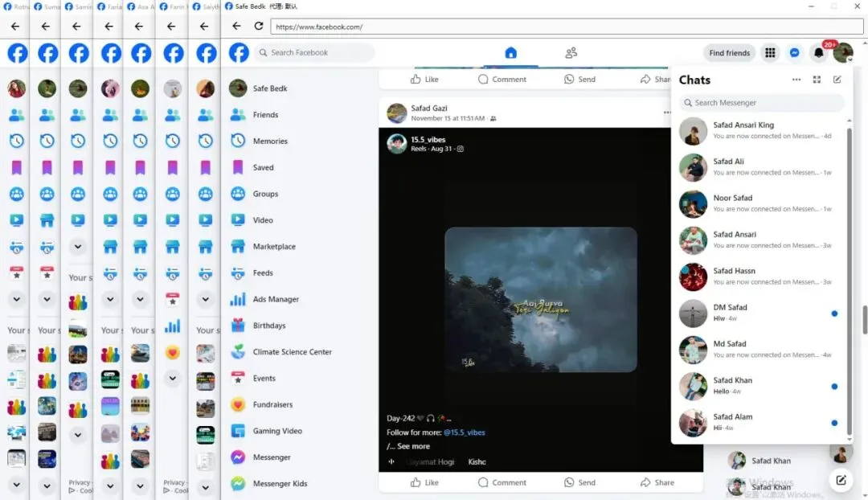This screenshot has height=500, width=868.
Task: Open Saved items from the sidebar
Action: coord(261,167)
